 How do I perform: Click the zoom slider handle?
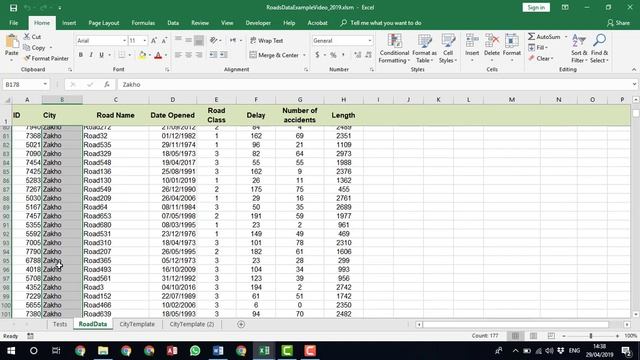pos(591,336)
